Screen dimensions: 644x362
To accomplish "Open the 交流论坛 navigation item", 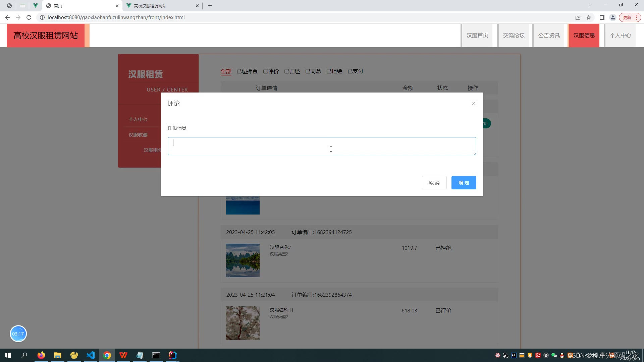I will 514,35.
